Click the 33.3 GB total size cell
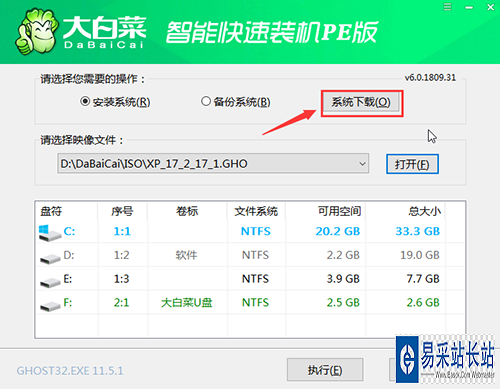 click(x=418, y=231)
